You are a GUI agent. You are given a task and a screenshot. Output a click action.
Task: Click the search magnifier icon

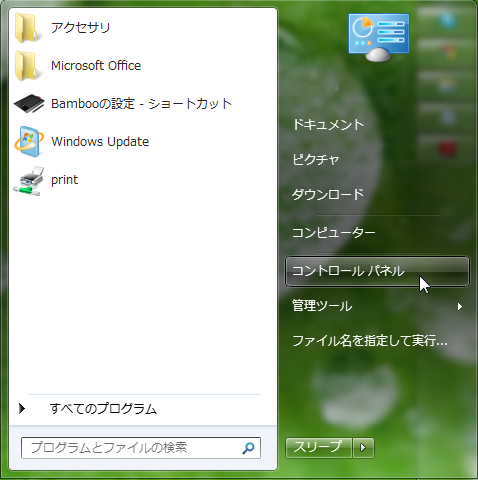(248, 448)
